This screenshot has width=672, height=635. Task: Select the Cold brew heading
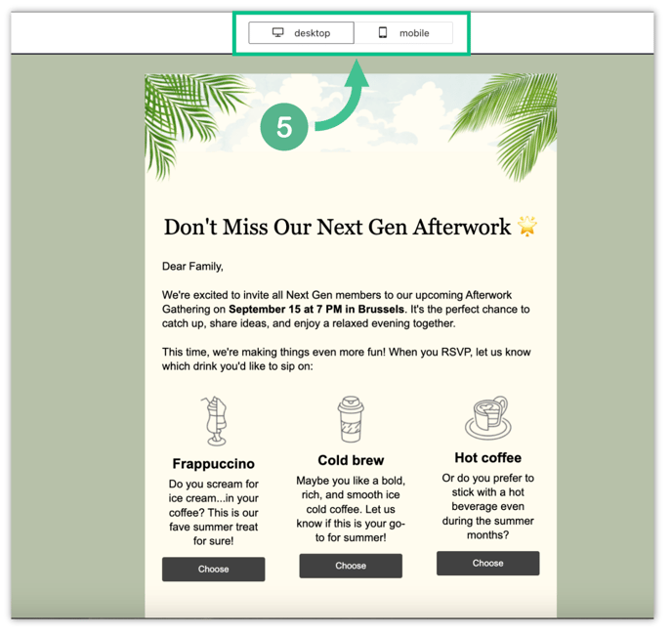point(351,460)
